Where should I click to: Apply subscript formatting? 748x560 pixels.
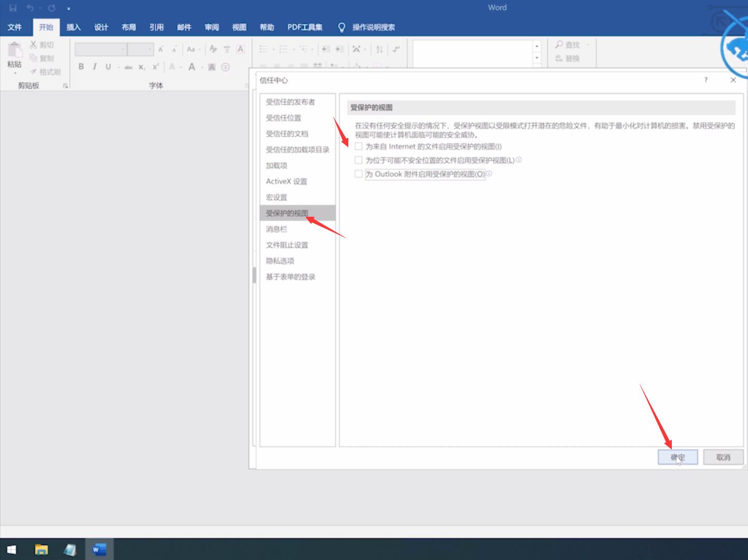pos(142,67)
